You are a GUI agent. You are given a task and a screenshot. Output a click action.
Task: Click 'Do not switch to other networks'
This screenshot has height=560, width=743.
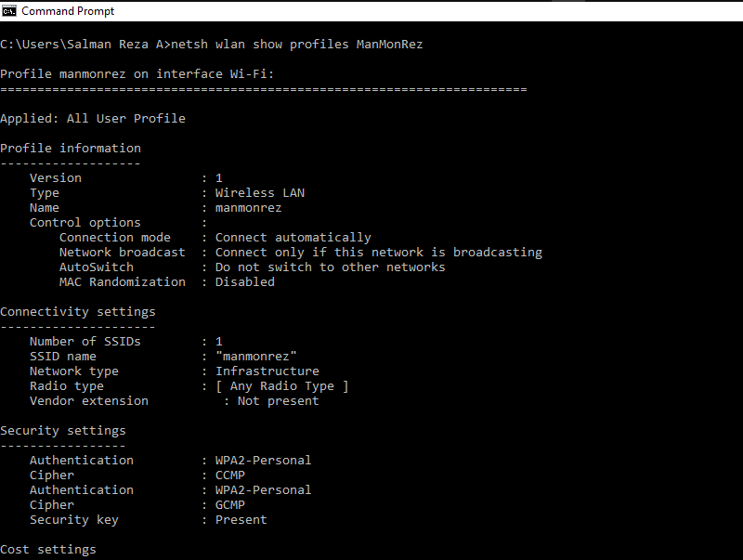tap(331, 267)
